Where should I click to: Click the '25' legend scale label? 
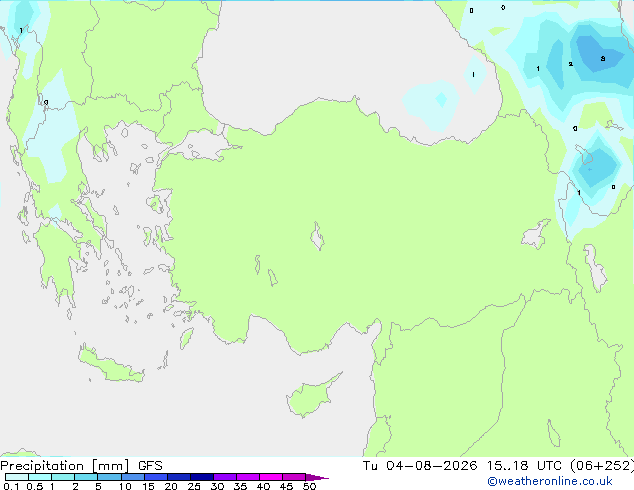point(194,486)
